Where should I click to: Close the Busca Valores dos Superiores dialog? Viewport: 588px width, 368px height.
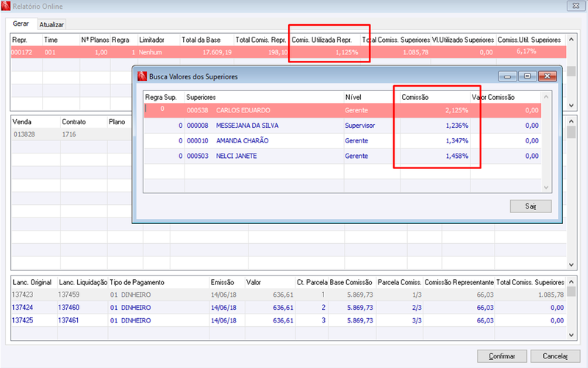coord(547,76)
